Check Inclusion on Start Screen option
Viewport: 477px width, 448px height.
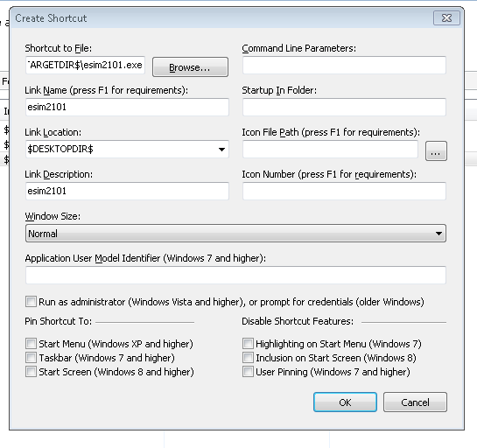(248, 358)
